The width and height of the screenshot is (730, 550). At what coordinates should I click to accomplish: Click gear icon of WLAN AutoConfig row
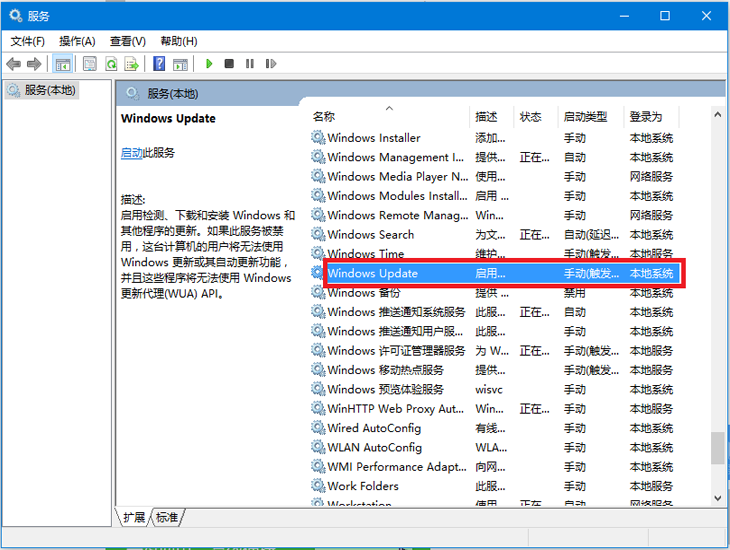318,447
